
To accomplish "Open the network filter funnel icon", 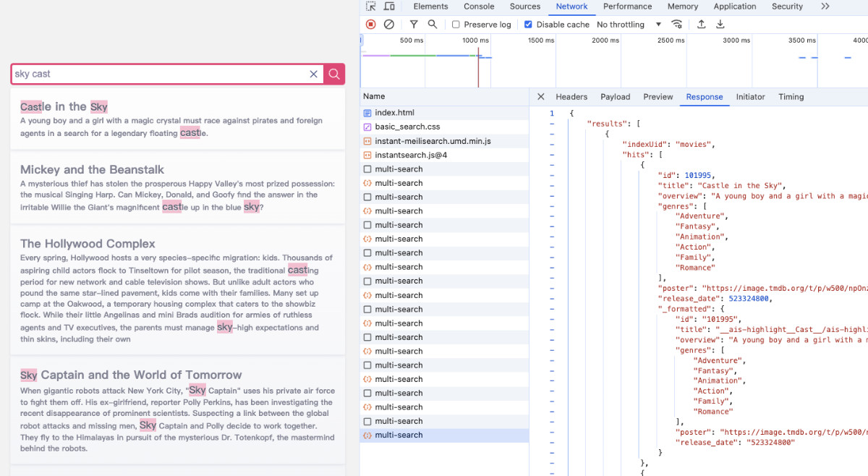I will (414, 25).
